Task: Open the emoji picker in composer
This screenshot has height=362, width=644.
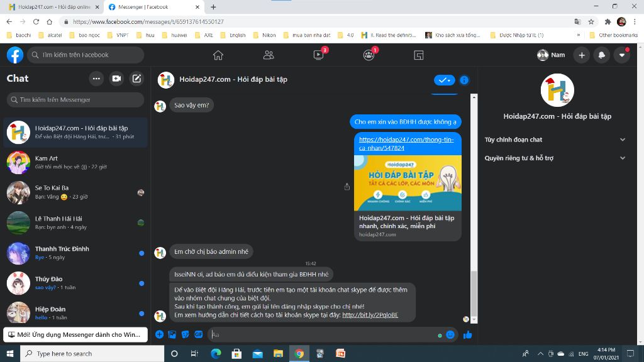Action: 450,334
